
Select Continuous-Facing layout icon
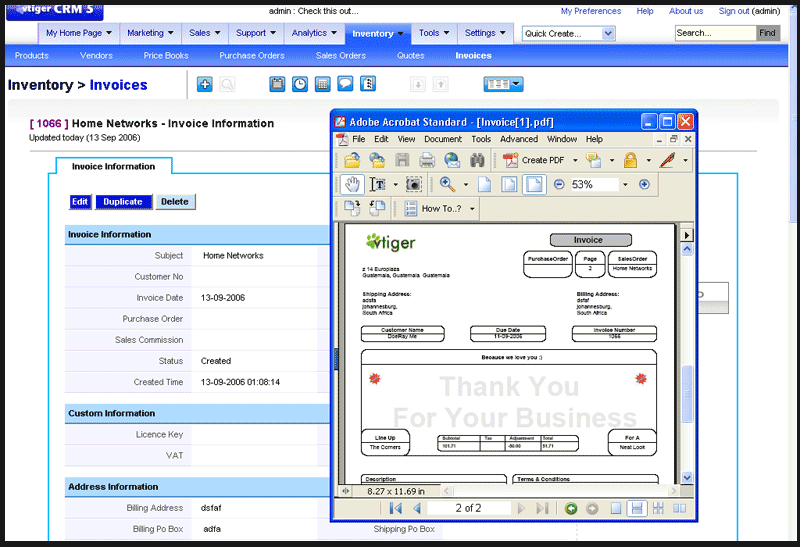click(x=658, y=508)
